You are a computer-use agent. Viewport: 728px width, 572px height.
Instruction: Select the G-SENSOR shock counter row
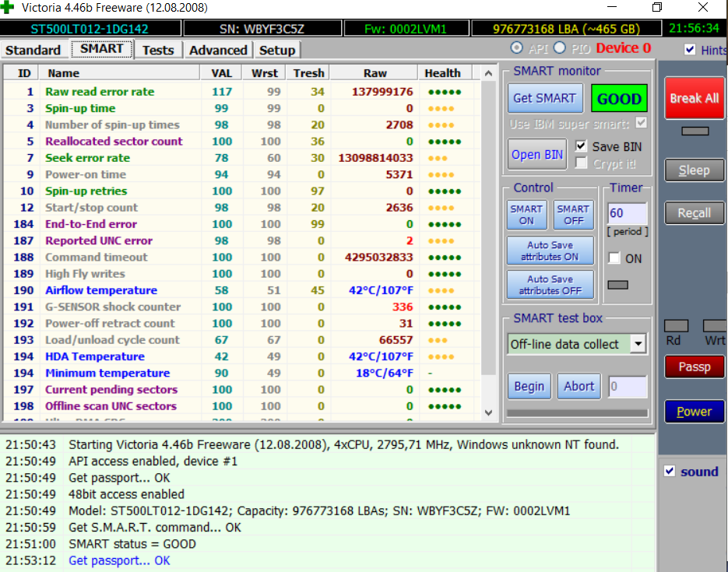[241, 307]
